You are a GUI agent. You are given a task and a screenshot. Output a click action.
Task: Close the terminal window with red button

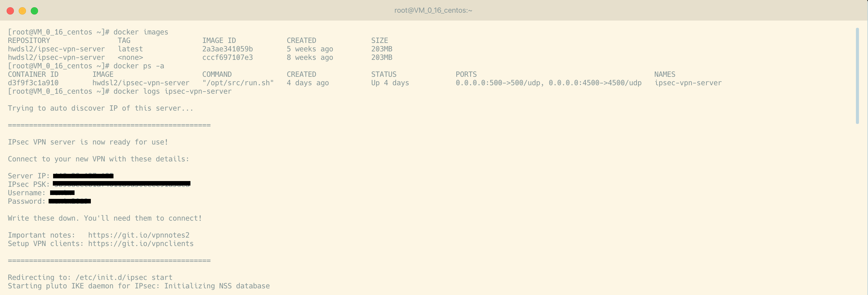[11, 11]
